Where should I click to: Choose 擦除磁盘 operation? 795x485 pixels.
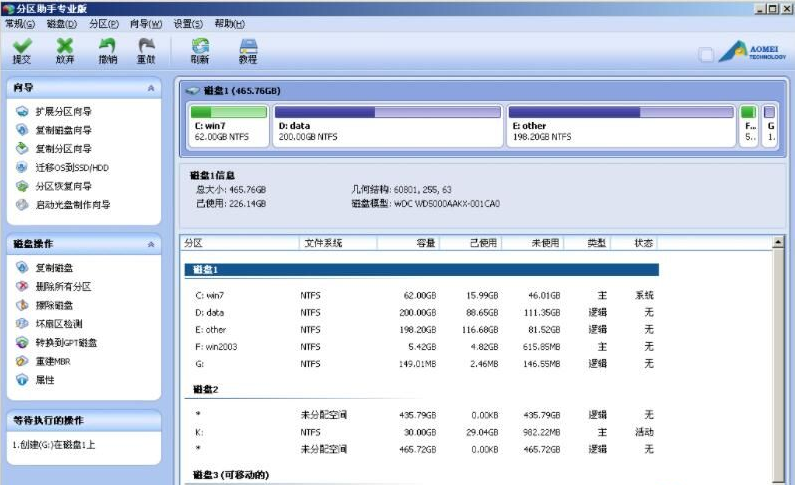[x=54, y=305]
